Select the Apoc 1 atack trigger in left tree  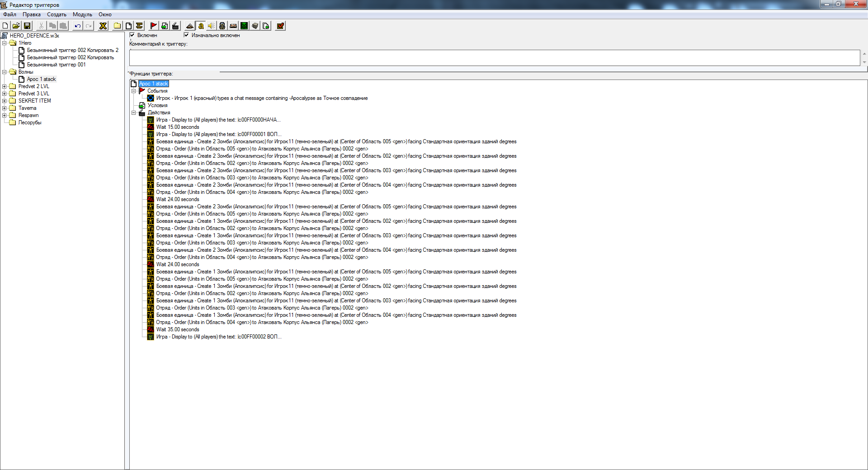41,79
